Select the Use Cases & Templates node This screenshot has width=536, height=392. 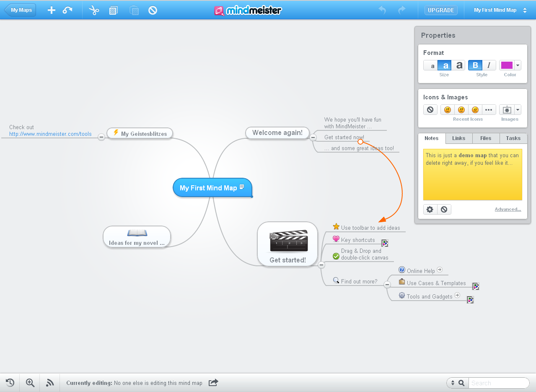tap(432, 283)
